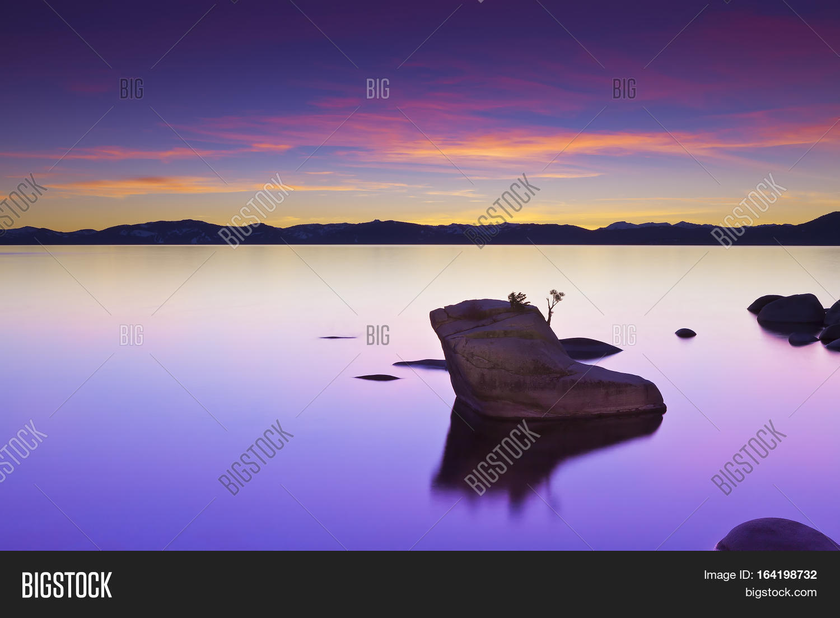This screenshot has height=618, width=840.
Task: Click the rounded rock in the bottom-right corner
Action: pos(776,536)
